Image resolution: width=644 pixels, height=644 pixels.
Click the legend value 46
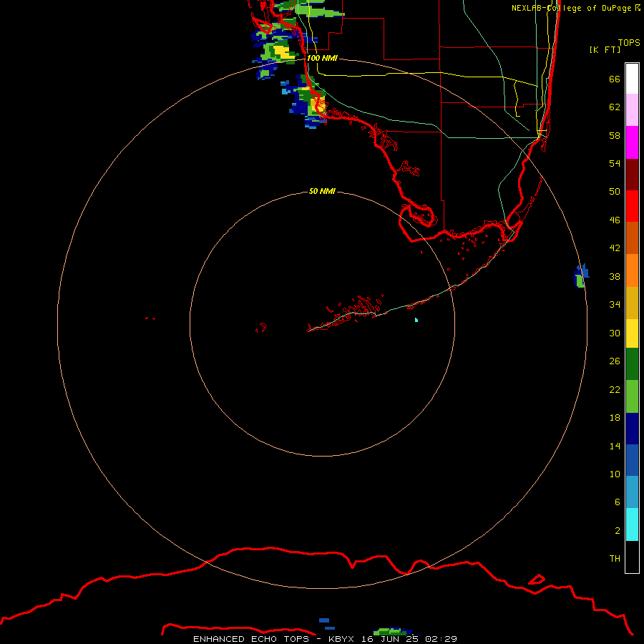tap(615, 220)
